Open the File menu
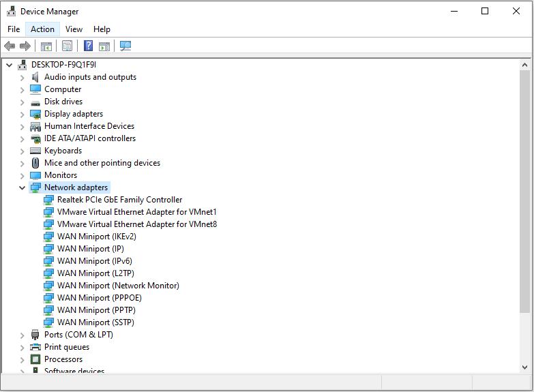 [14, 29]
